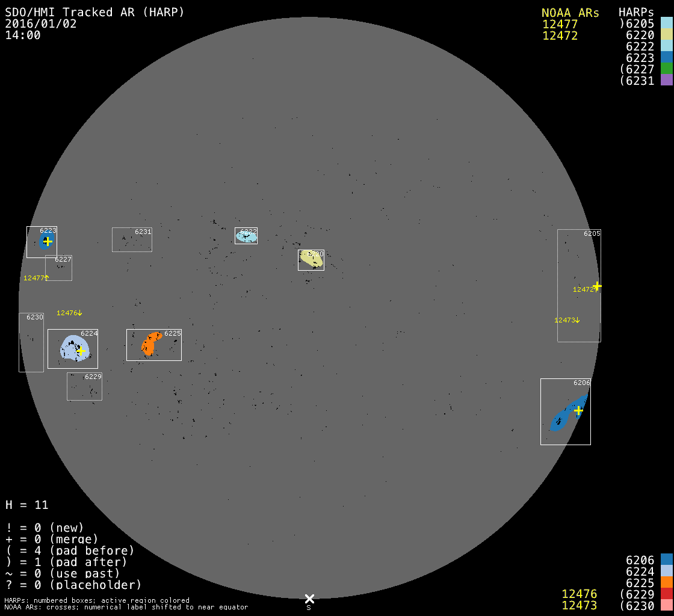This screenshot has height=616, width=674.
Task: Click the yellow cross on blue region 6206
Action: tap(578, 410)
